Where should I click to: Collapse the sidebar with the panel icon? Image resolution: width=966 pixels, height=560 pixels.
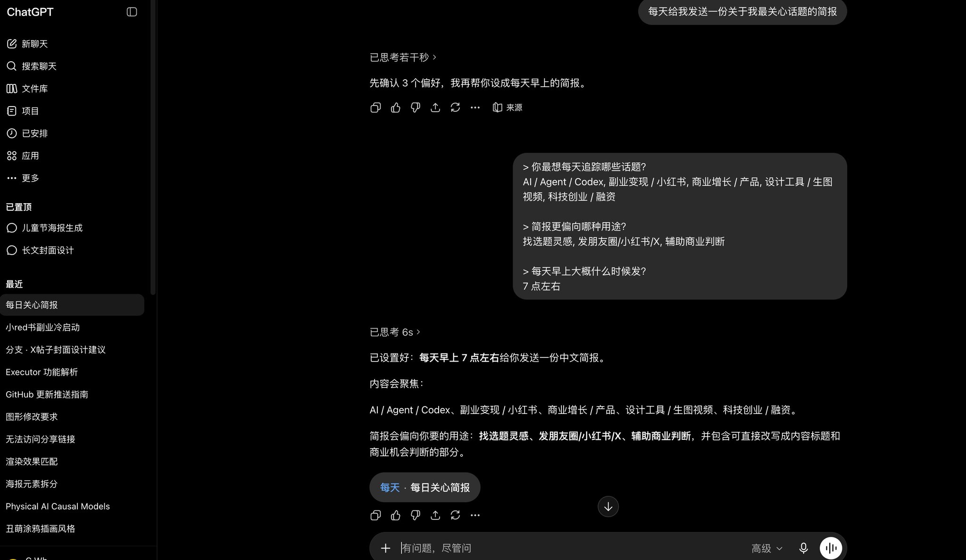coord(132,12)
